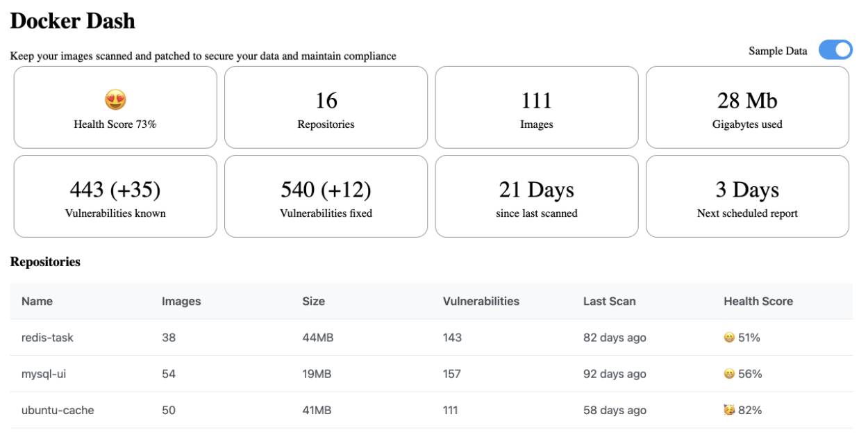This screenshot has height=435, width=868.
Task: Open the ubuntu-cache repository row
Action: pyautogui.click(x=431, y=410)
